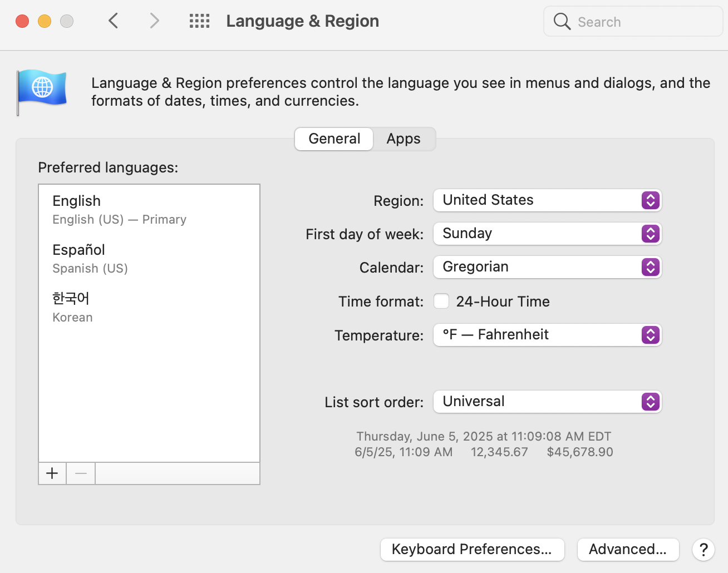
Task: Open help with question mark button
Action: (704, 550)
